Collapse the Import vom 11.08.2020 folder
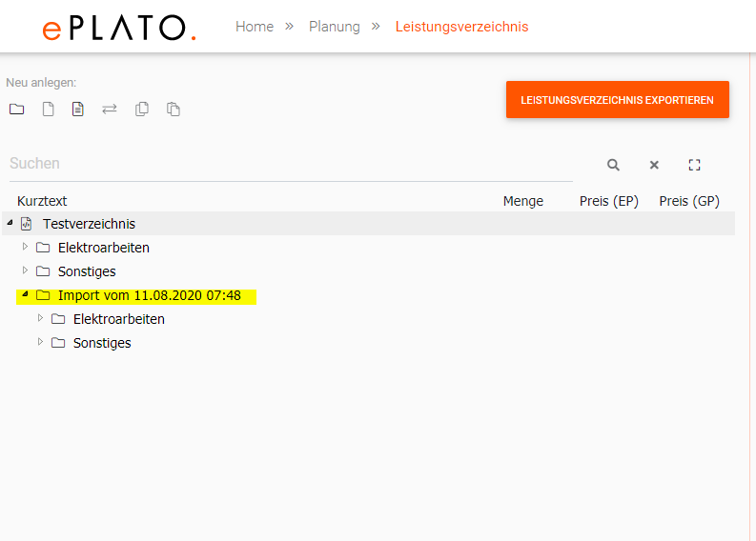 [x=25, y=294]
